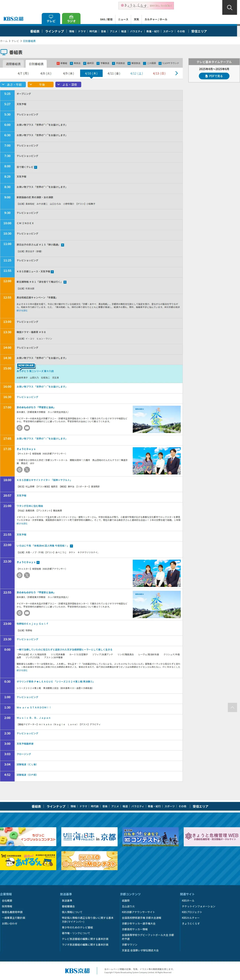Image resolution: width=240 pixels, height=980 pixels.
Task: Open the globe website icon for 22:55 京の水ものがたり
Action: pyautogui.click(x=19, y=613)
